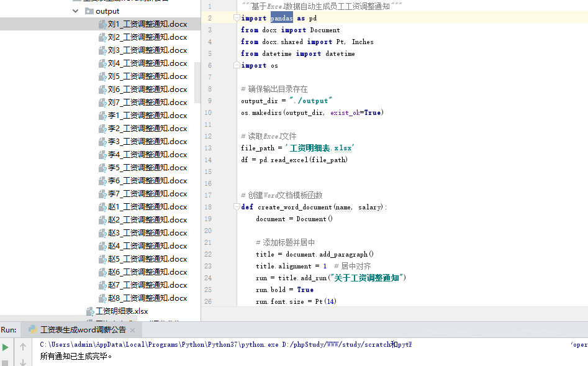Viewport: 588px width, 366px height.
Task: Select the output folder
Action: click(107, 11)
